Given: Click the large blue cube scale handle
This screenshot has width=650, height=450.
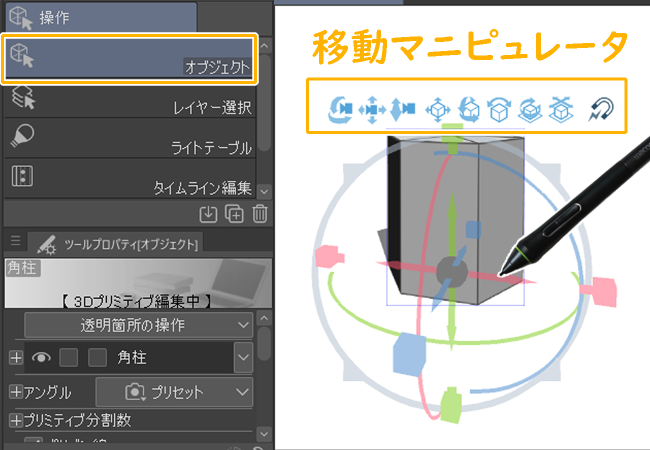Looking at the screenshot, I should click(410, 355).
